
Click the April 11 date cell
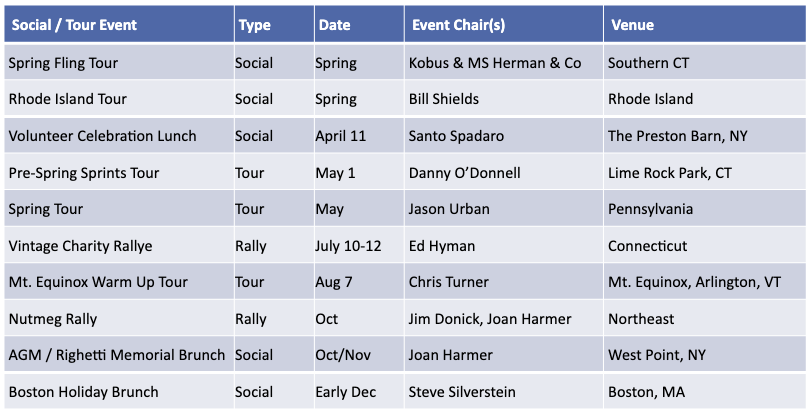(x=341, y=136)
